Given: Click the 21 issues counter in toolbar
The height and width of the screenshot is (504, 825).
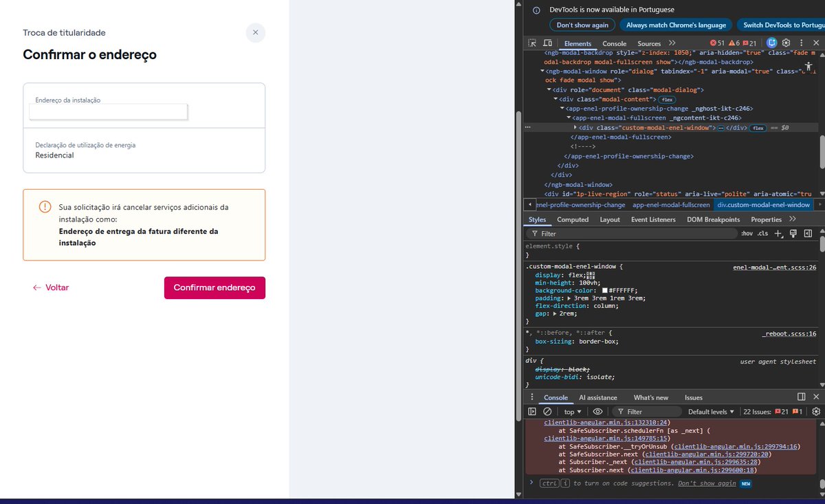Looking at the screenshot, I should tap(749, 43).
